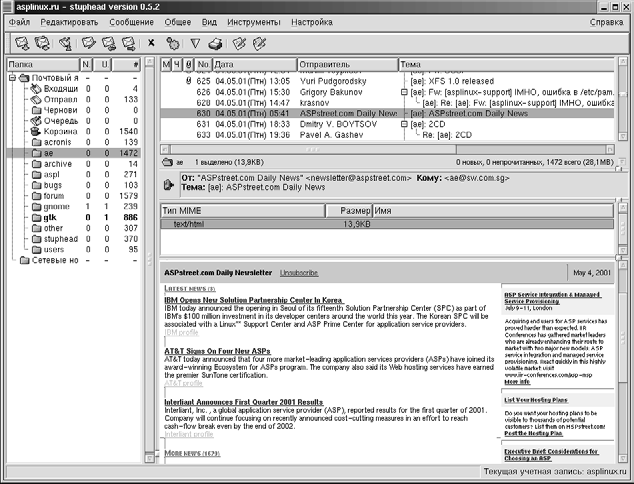Click the printer icon in the toolbar
Screen dimensions: 634x484
pyautogui.click(x=216, y=43)
